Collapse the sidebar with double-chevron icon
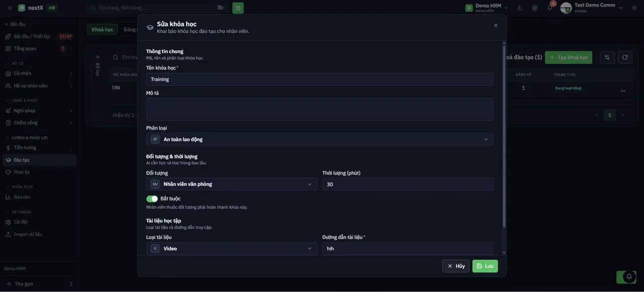The width and height of the screenshot is (644, 292). (x=10, y=8)
